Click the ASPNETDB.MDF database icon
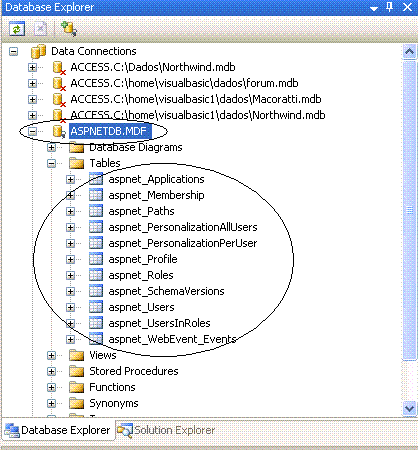 click(59, 132)
